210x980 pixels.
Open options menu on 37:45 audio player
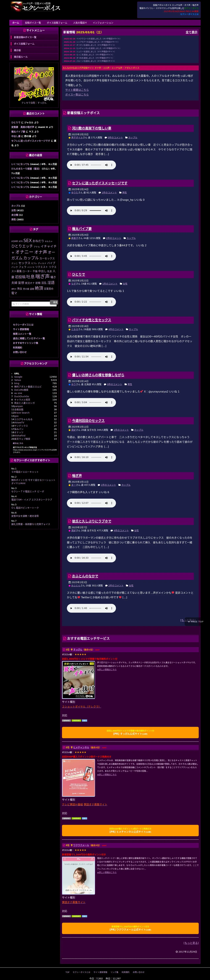point(112,165)
